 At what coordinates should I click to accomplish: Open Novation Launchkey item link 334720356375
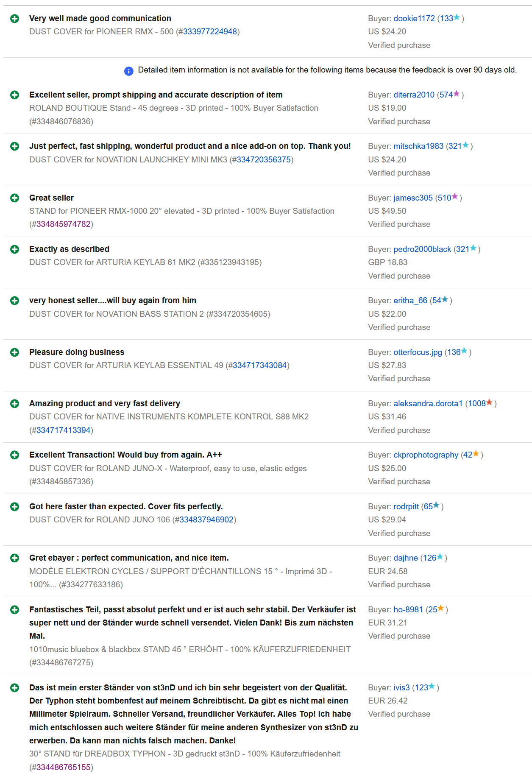tap(264, 160)
